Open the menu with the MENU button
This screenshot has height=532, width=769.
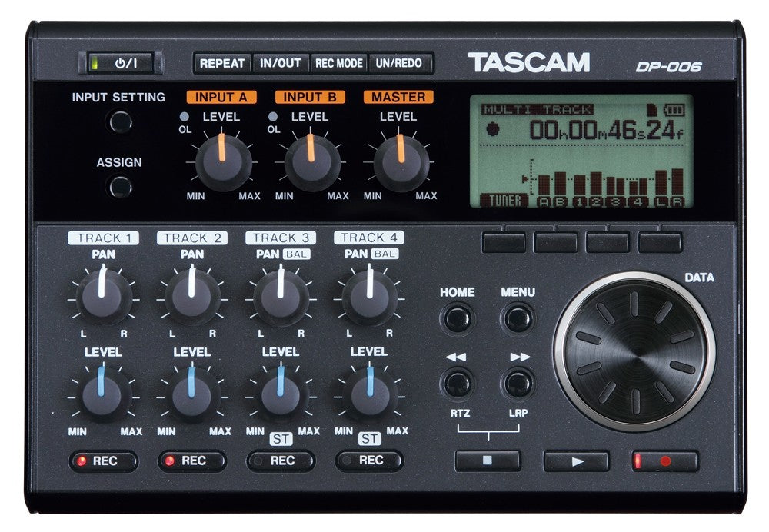[x=518, y=319]
